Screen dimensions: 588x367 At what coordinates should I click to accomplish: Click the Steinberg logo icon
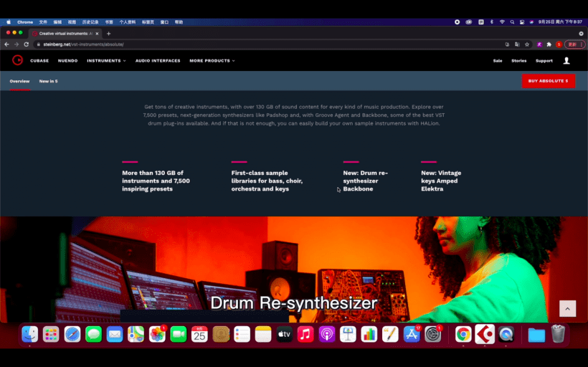point(17,60)
